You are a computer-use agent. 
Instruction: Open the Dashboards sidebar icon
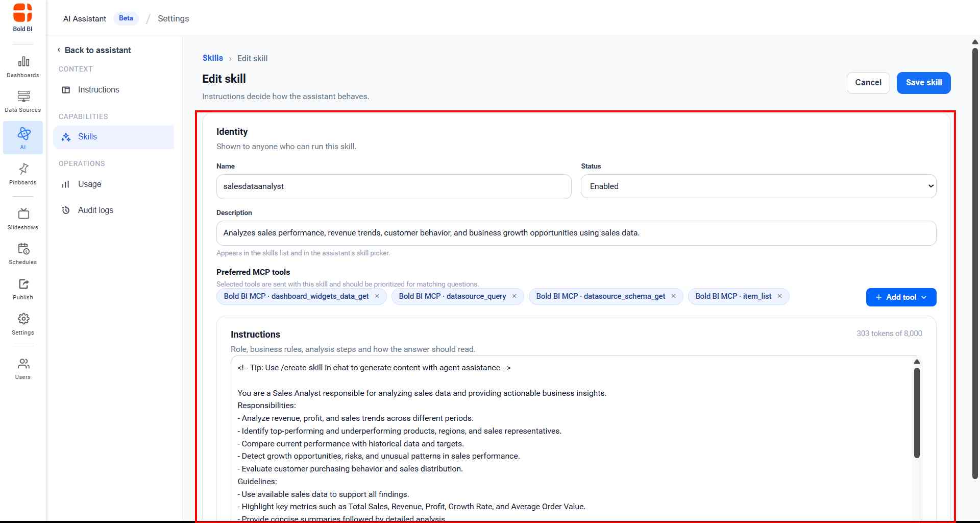coord(23,62)
